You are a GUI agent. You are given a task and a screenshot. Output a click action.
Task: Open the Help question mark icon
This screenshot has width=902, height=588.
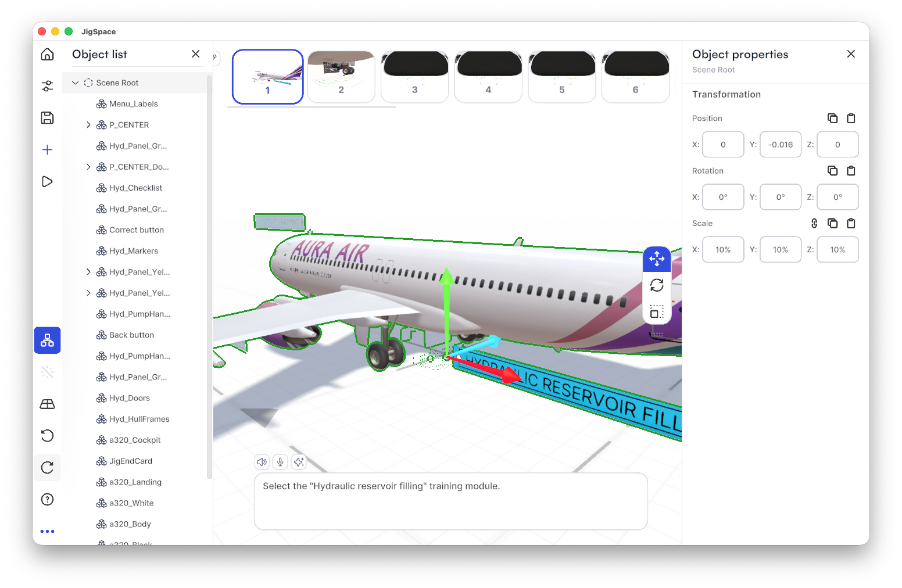48,500
